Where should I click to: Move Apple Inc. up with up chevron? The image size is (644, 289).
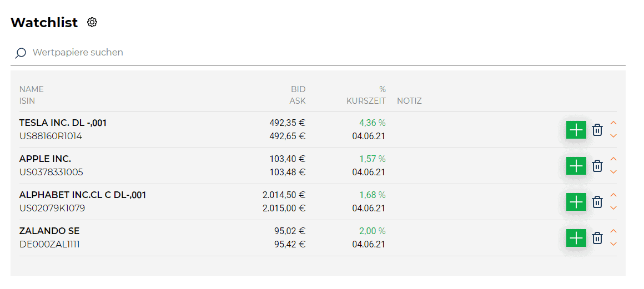coord(613,159)
